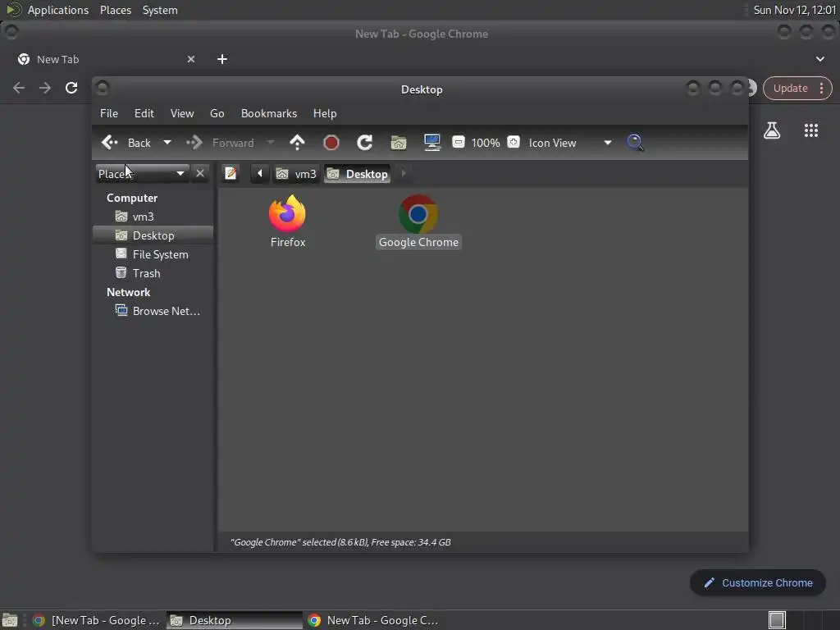Click Chrome's Update button
Image resolution: width=840 pixels, height=630 pixels.
coord(790,89)
